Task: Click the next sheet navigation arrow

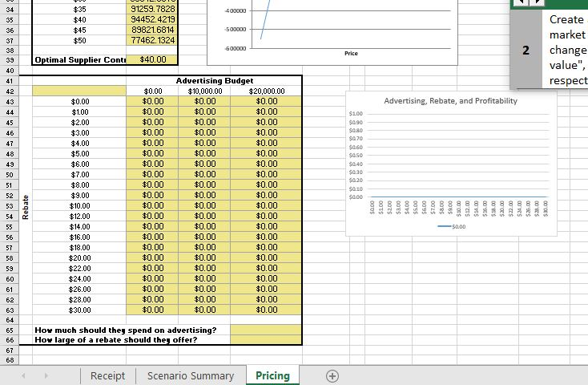Action: (x=46, y=375)
